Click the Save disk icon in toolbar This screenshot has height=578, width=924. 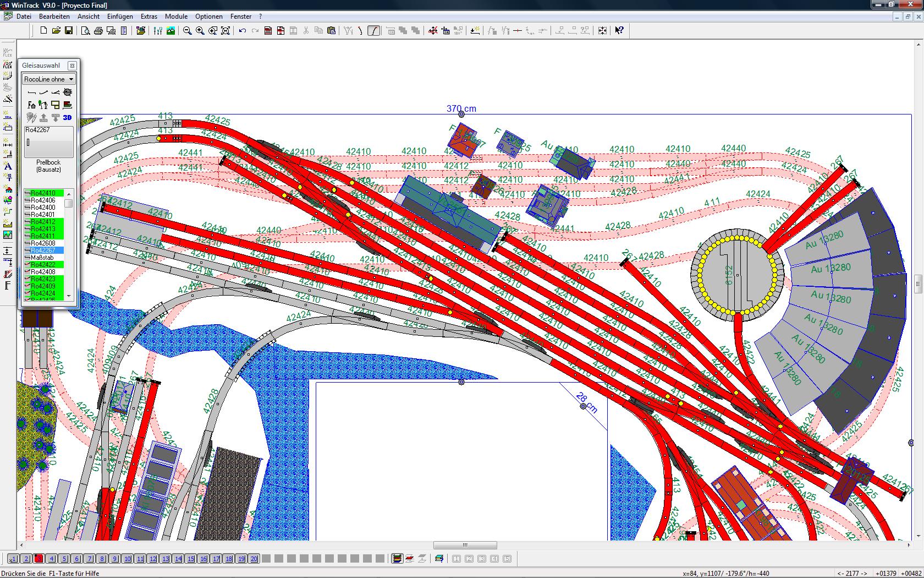tap(69, 31)
